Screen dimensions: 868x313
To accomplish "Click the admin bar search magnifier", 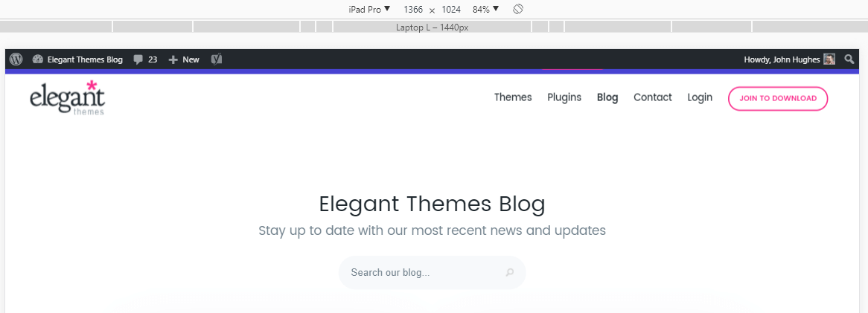I will pyautogui.click(x=849, y=59).
